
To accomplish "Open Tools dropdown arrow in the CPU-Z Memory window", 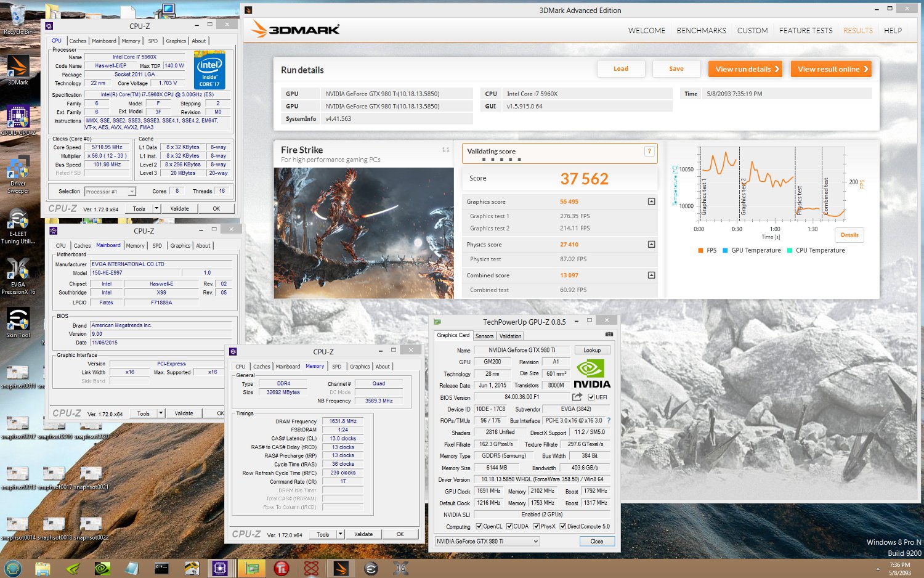I will [x=341, y=534].
